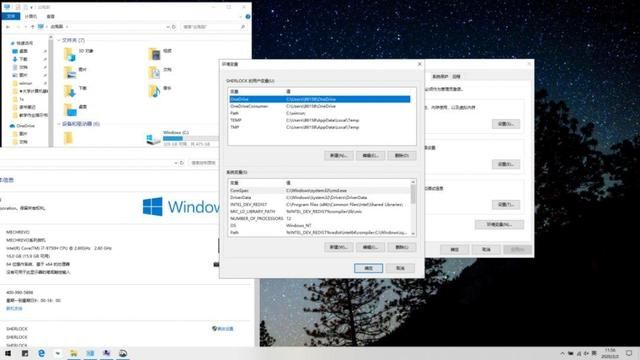Confirm Environment Variables dialog with OK
This screenshot has width=640, height=360.
coord(368,268)
